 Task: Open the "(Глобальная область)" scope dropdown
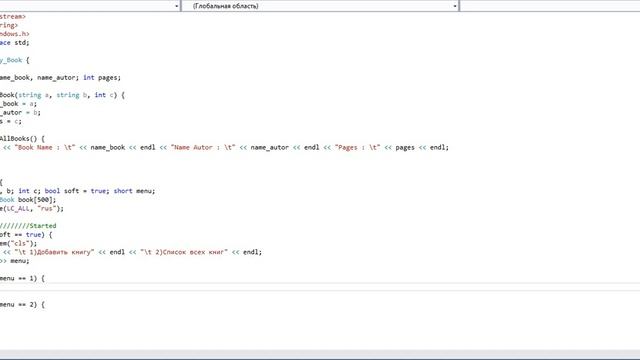pos(320,6)
